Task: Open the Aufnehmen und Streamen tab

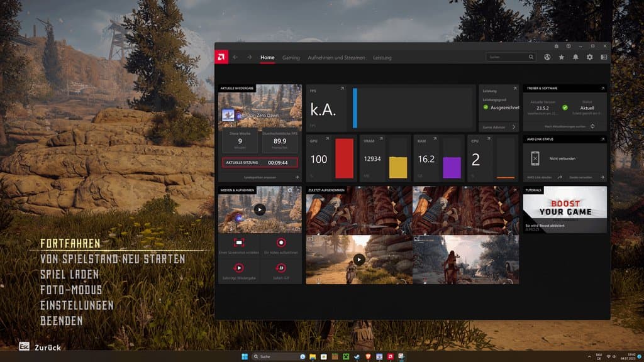Action: coord(336,58)
